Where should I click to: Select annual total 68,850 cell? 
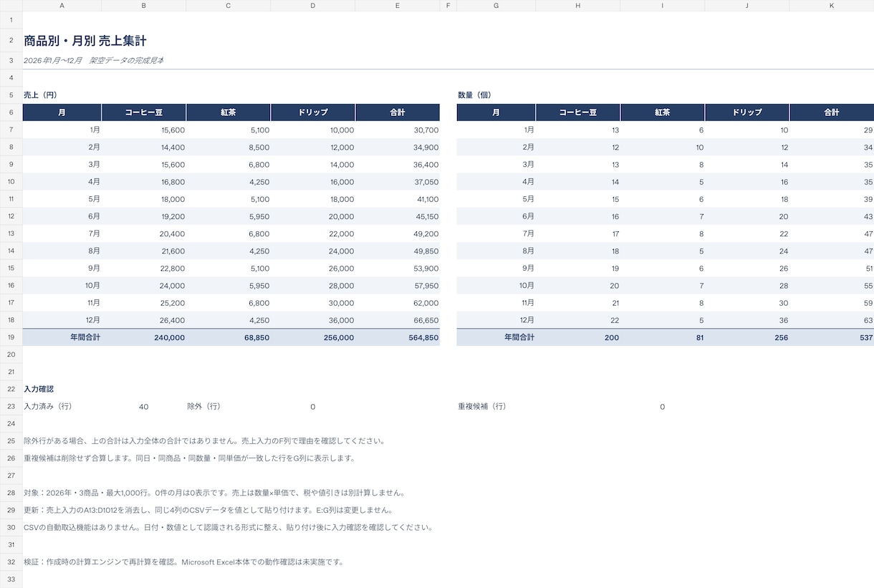pyautogui.click(x=229, y=337)
